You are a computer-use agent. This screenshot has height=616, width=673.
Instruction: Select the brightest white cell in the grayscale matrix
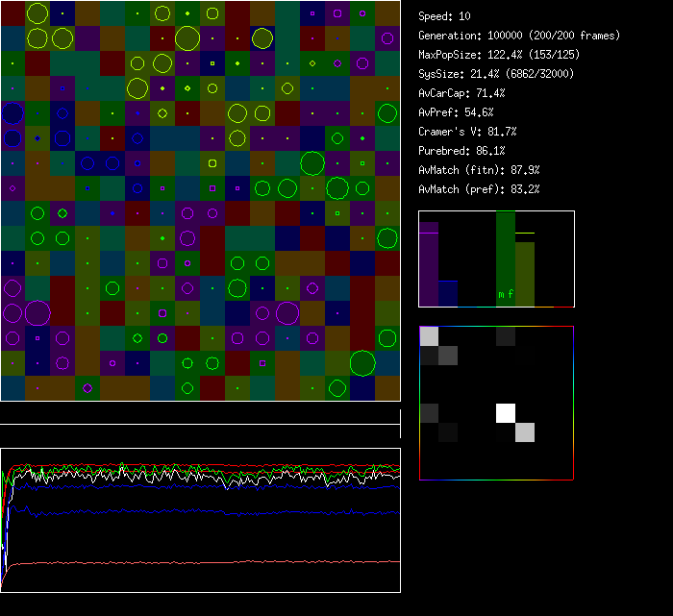pyautogui.click(x=506, y=412)
